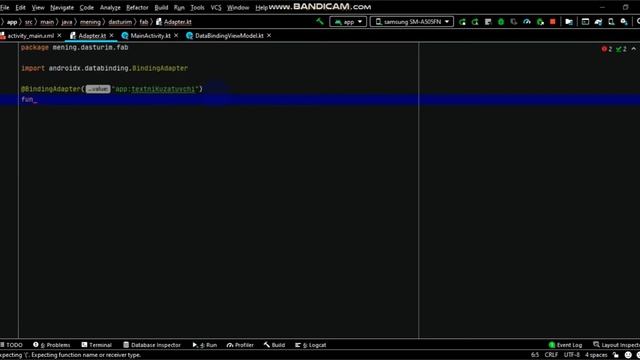
Task: Click the green hammer Make Project icon
Action: tap(320, 22)
